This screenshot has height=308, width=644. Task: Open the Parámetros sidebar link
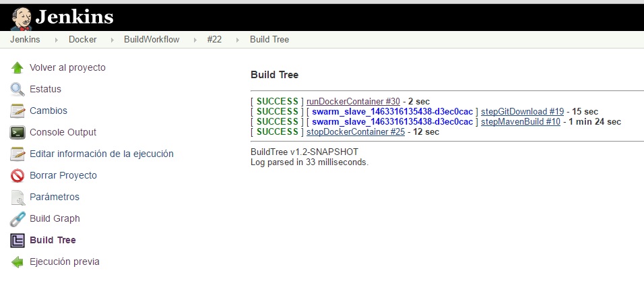point(54,197)
